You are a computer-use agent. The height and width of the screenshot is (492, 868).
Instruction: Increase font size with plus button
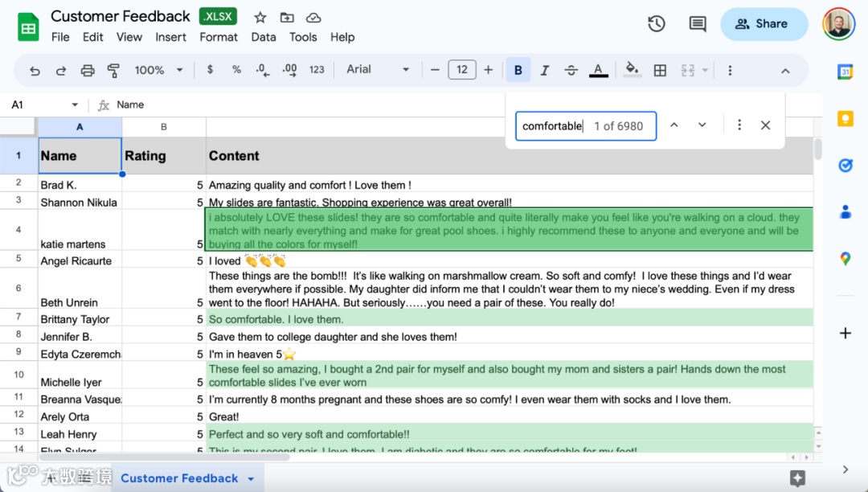coord(489,70)
